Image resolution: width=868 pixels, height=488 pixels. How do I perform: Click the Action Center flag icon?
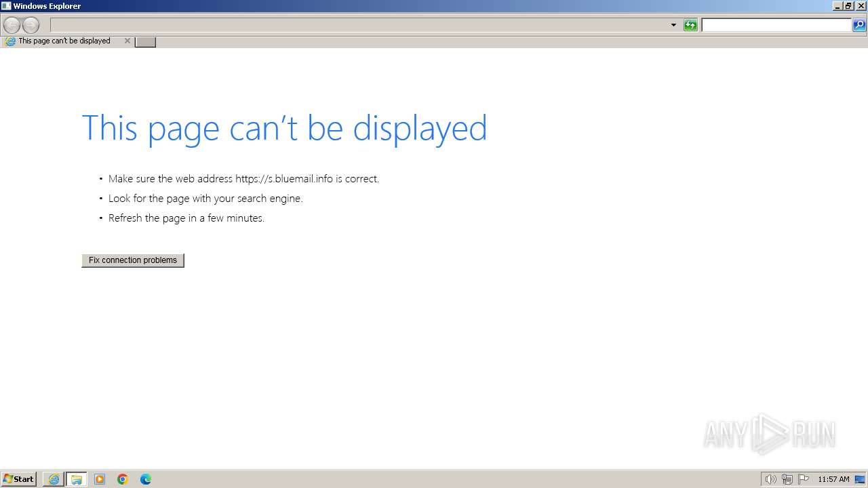click(804, 479)
